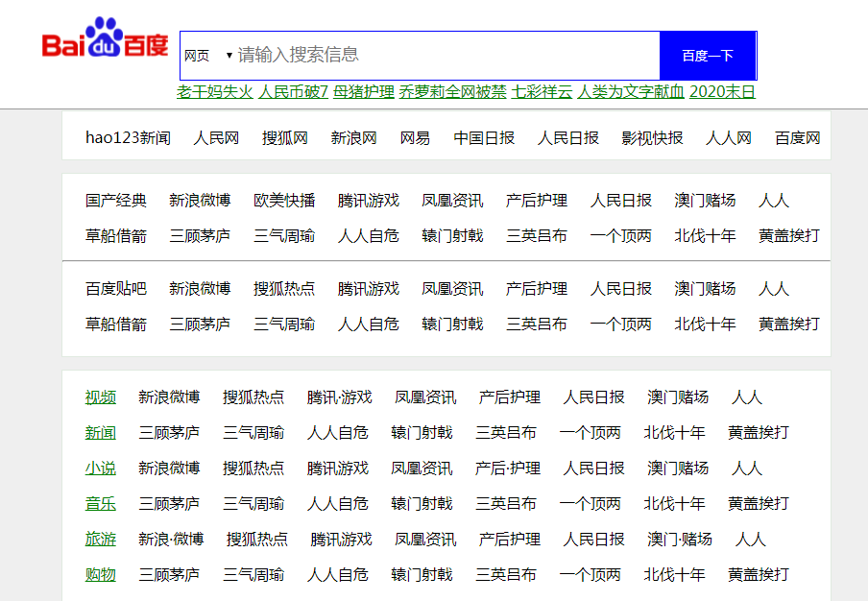Open the hot search 人民币破7
This screenshot has height=601, width=868.
tap(294, 91)
